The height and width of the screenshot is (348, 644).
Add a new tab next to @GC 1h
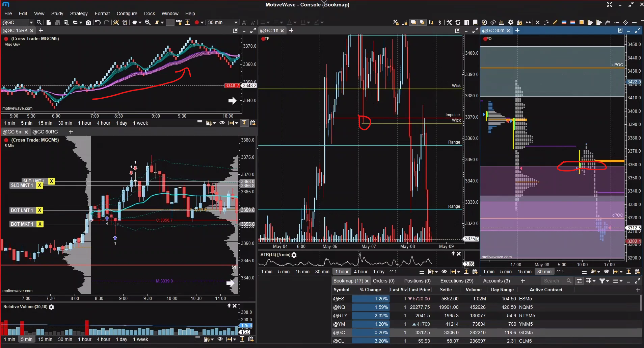[x=291, y=30]
